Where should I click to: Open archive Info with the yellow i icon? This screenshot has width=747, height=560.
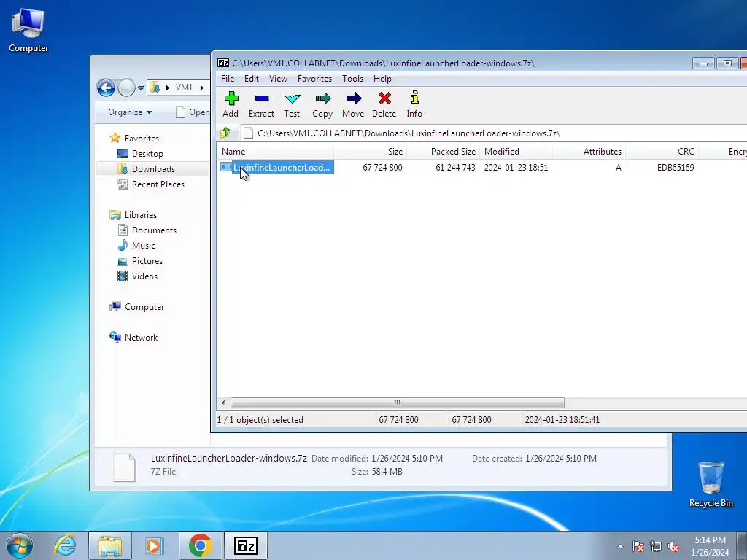point(414,98)
